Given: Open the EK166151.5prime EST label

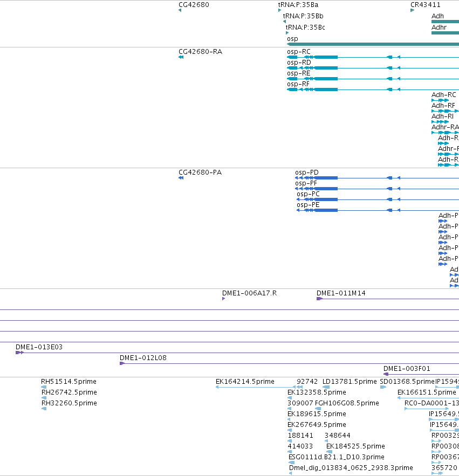Looking at the screenshot, I should click(x=427, y=392).
